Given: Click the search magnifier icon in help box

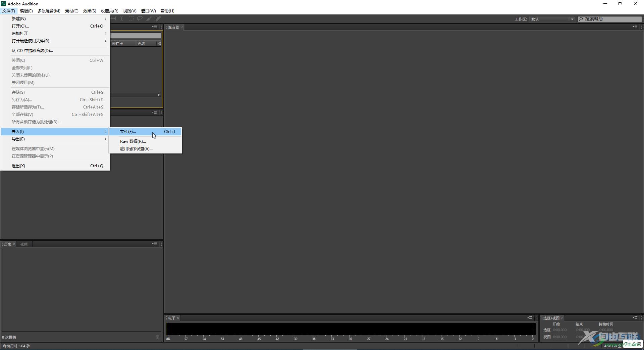Looking at the screenshot, I should (581, 19).
